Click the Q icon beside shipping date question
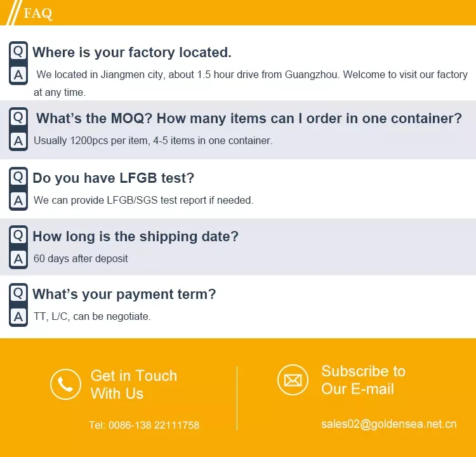 pos(18,235)
